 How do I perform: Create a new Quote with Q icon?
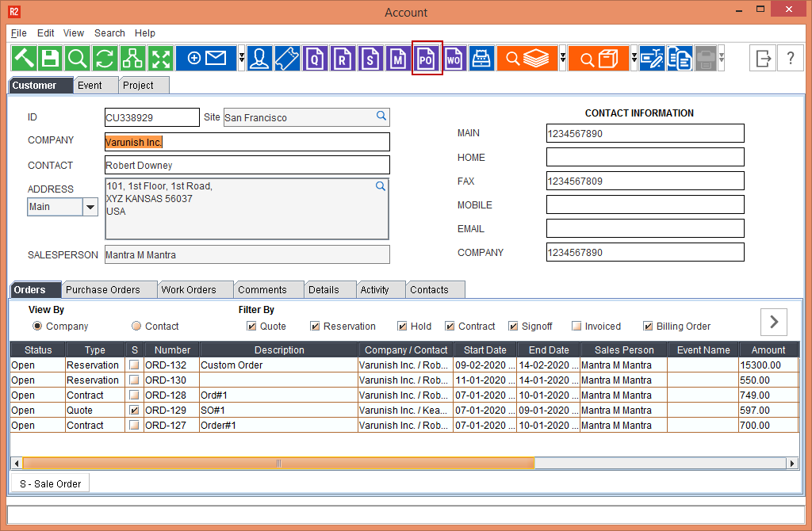316,59
